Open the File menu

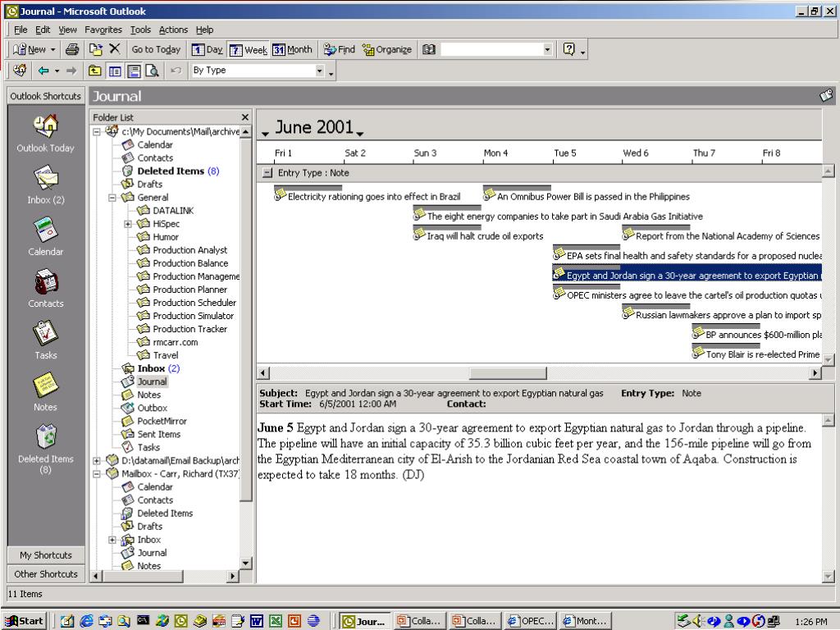(21, 30)
